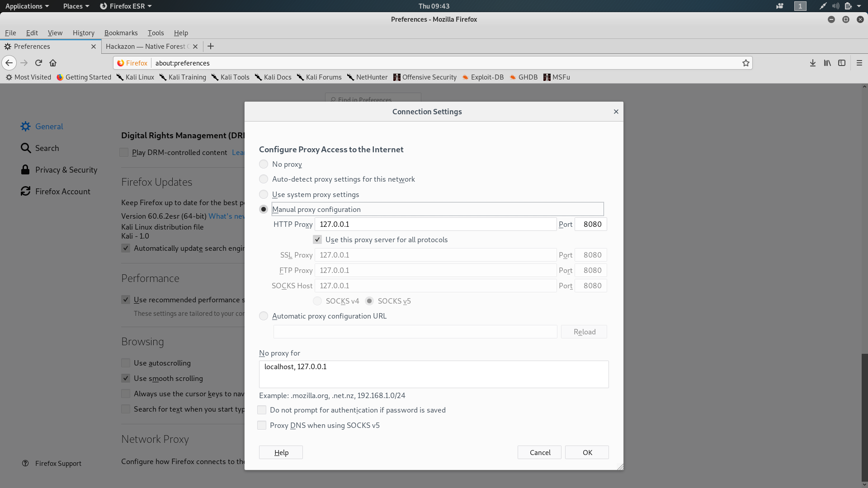Open the Places menu
Screen dimensions: 868x488
[x=73, y=6]
